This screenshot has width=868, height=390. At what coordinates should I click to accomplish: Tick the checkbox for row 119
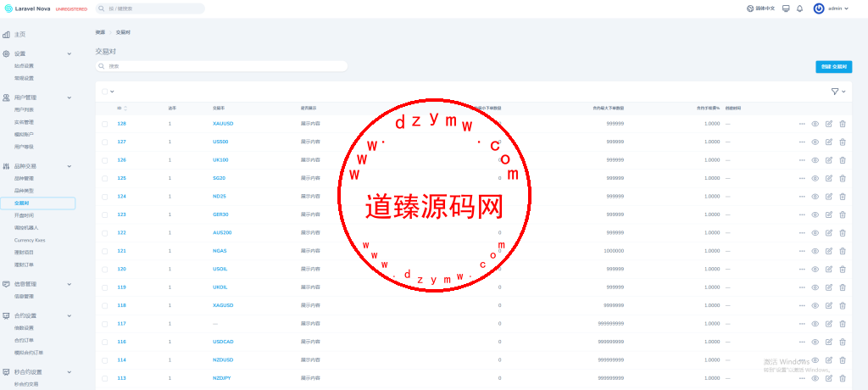click(x=104, y=287)
